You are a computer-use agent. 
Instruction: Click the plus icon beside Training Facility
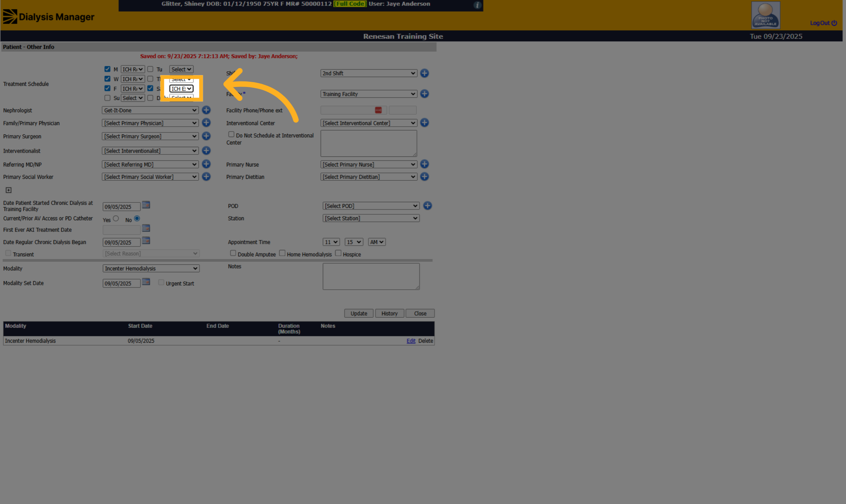(x=424, y=94)
